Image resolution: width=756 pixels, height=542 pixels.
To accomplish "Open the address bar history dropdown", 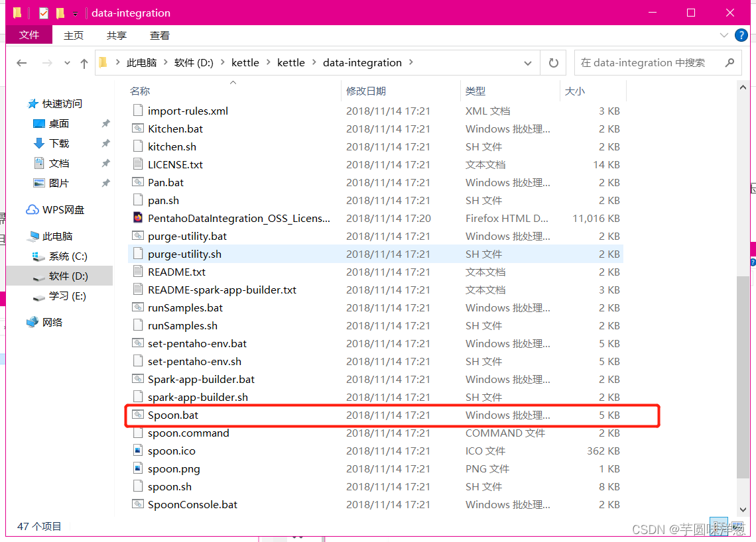I will pyautogui.click(x=528, y=63).
